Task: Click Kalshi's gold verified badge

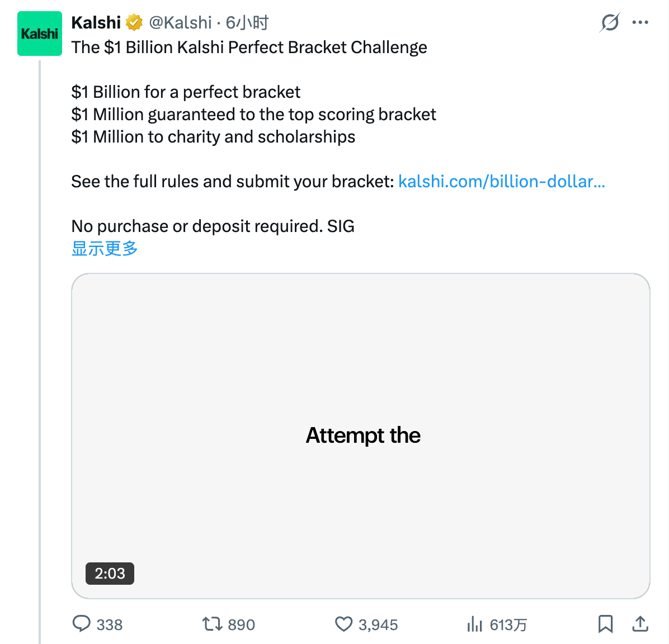Action: coord(134,22)
